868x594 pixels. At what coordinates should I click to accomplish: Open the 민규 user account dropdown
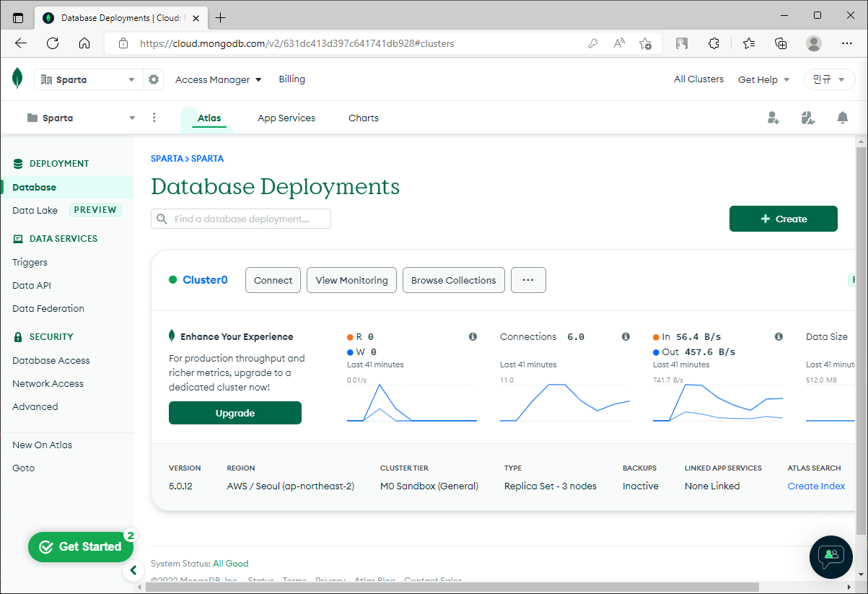[x=829, y=79]
